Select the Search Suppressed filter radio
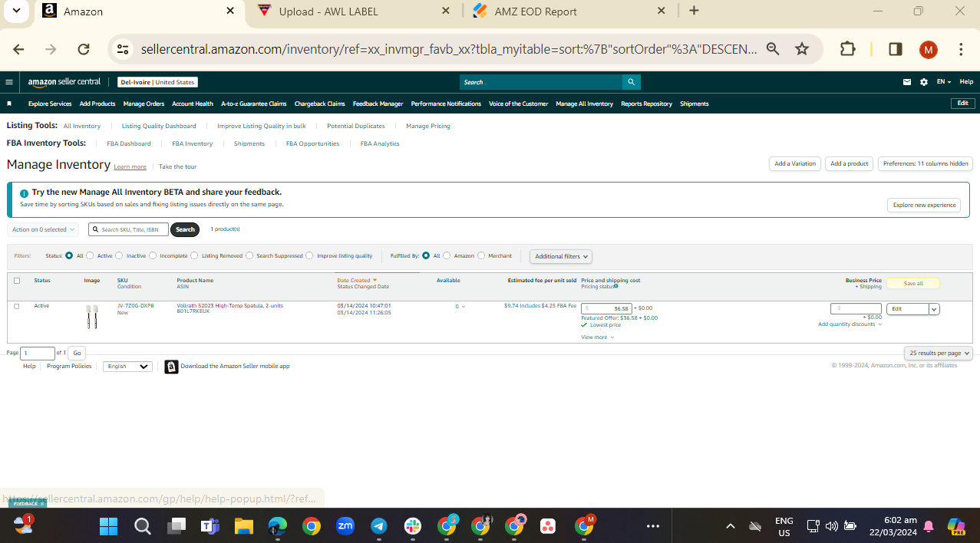 (249, 255)
